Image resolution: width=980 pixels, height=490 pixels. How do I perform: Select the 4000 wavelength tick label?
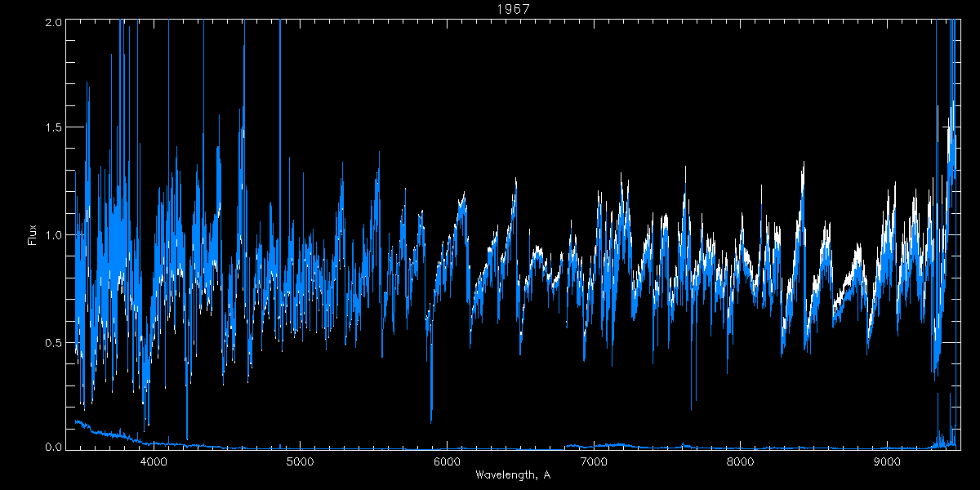pos(154,461)
